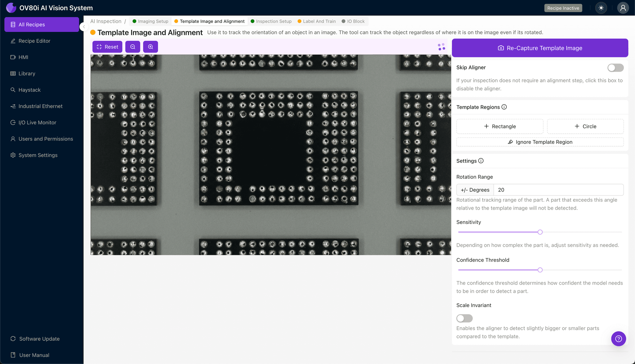This screenshot has height=364, width=635.
Task: Click the zoom out magnifier icon
Action: tap(133, 47)
